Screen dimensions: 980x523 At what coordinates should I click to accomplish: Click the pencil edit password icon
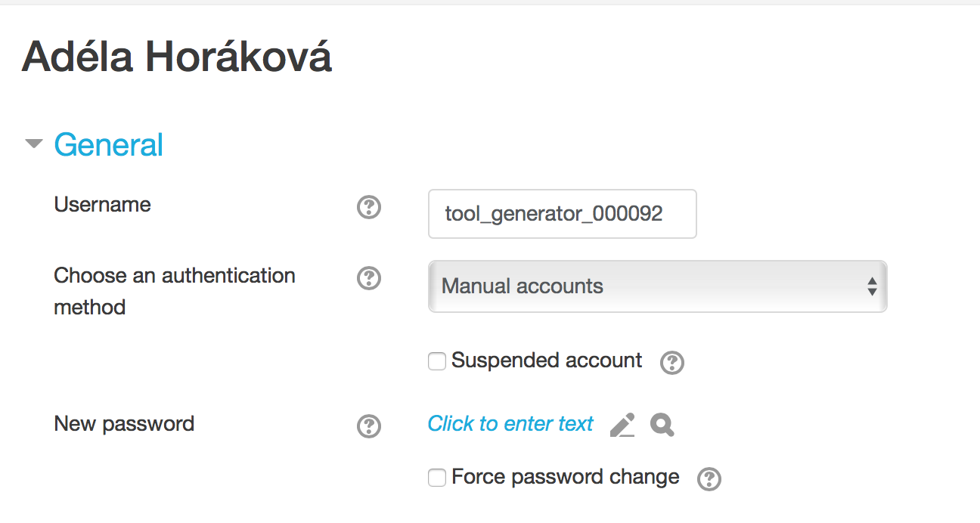[622, 425]
